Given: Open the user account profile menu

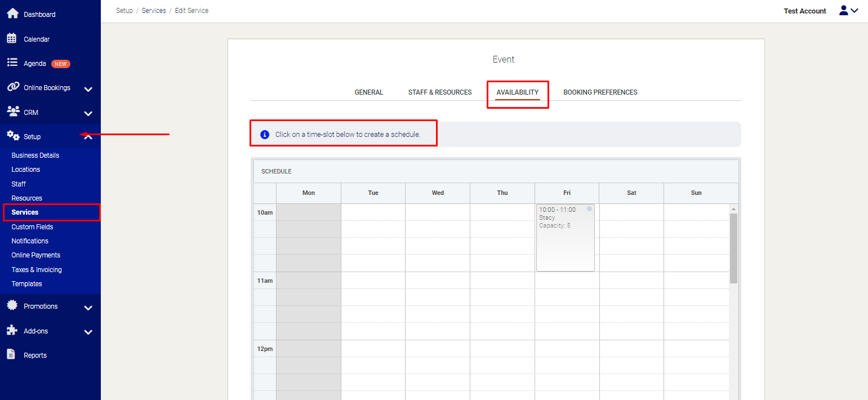Looking at the screenshot, I should (x=848, y=11).
